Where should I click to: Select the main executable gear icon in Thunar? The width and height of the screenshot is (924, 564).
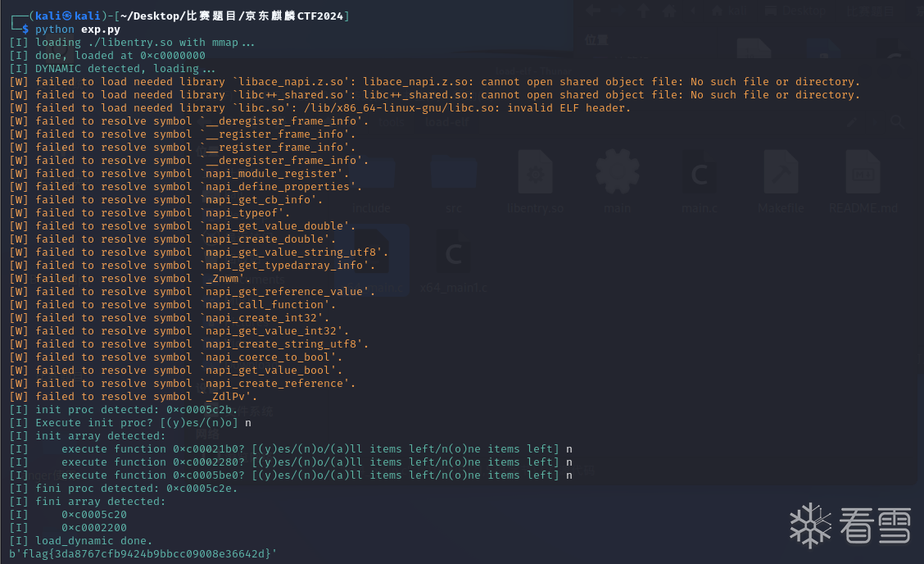pyautogui.click(x=617, y=171)
